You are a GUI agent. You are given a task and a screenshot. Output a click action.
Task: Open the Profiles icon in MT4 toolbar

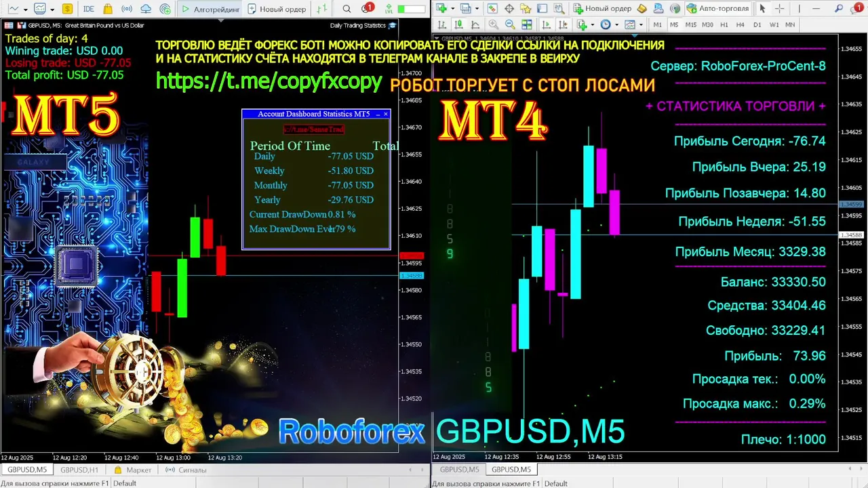[465, 8]
